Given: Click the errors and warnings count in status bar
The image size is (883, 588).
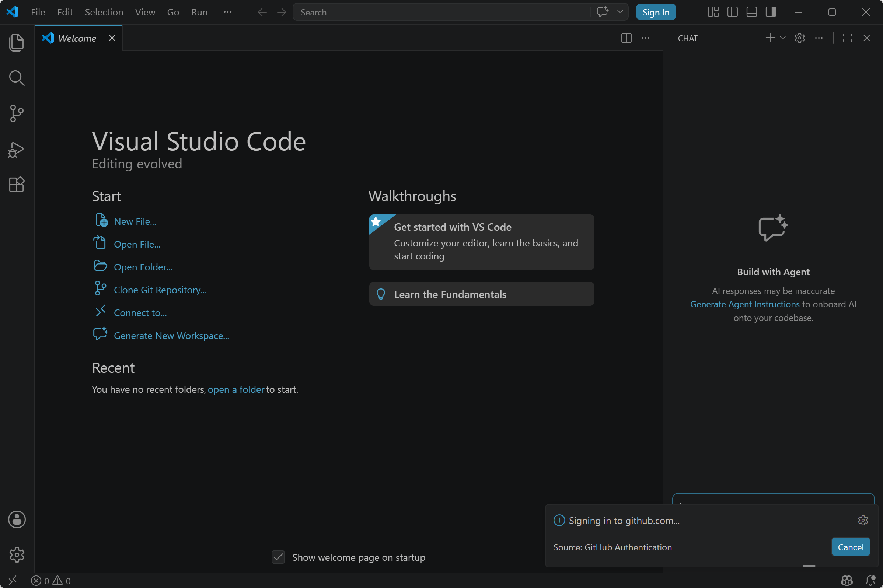Looking at the screenshot, I should pos(50,581).
